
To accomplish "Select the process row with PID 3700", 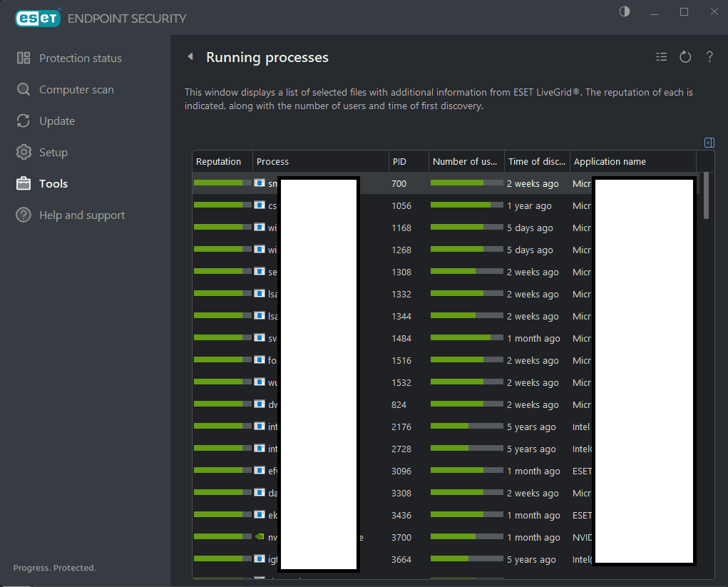I will (444, 537).
